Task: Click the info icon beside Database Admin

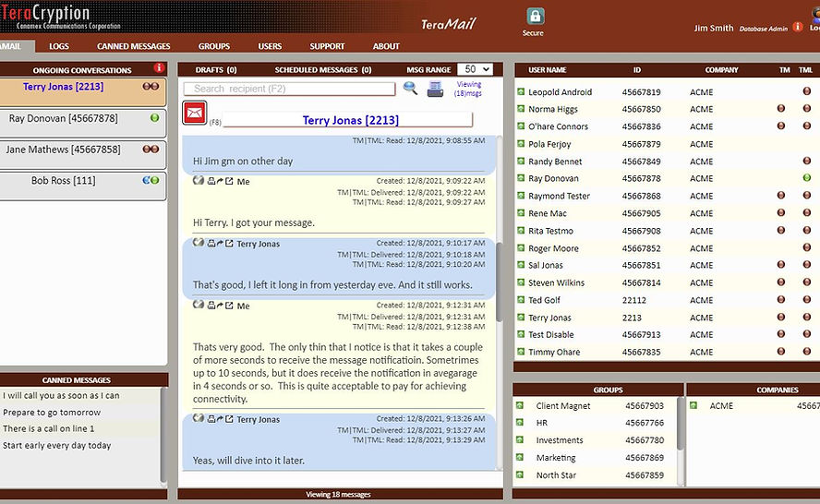Action: [798, 27]
